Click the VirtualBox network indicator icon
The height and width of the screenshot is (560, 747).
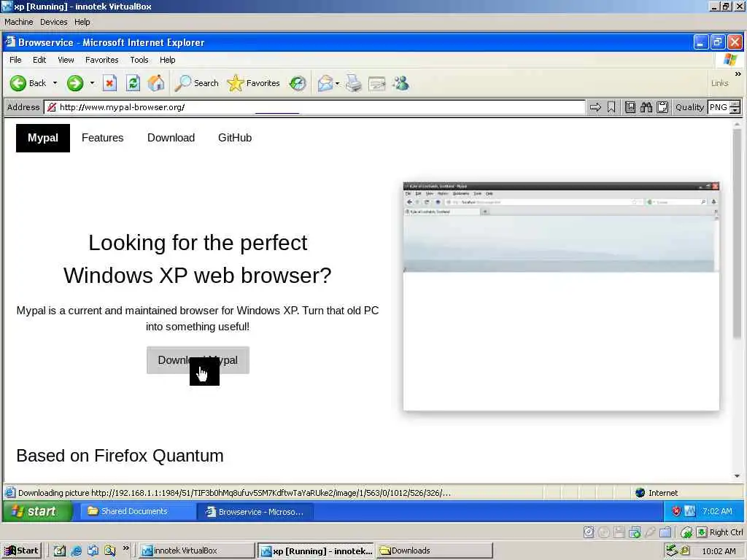click(635, 532)
